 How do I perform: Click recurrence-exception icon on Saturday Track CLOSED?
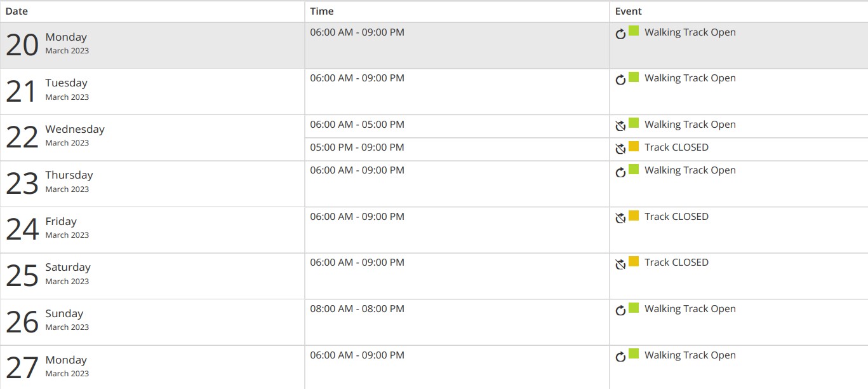(x=620, y=264)
